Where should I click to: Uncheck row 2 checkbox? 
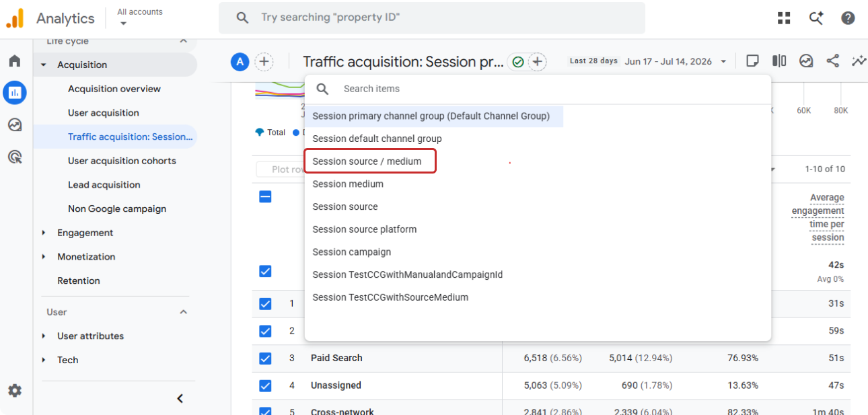coord(265,331)
